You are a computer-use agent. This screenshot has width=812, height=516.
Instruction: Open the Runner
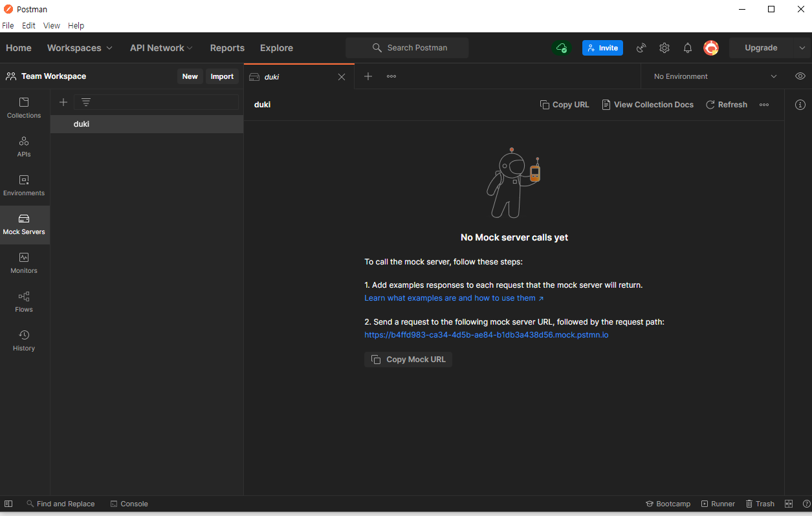point(718,504)
